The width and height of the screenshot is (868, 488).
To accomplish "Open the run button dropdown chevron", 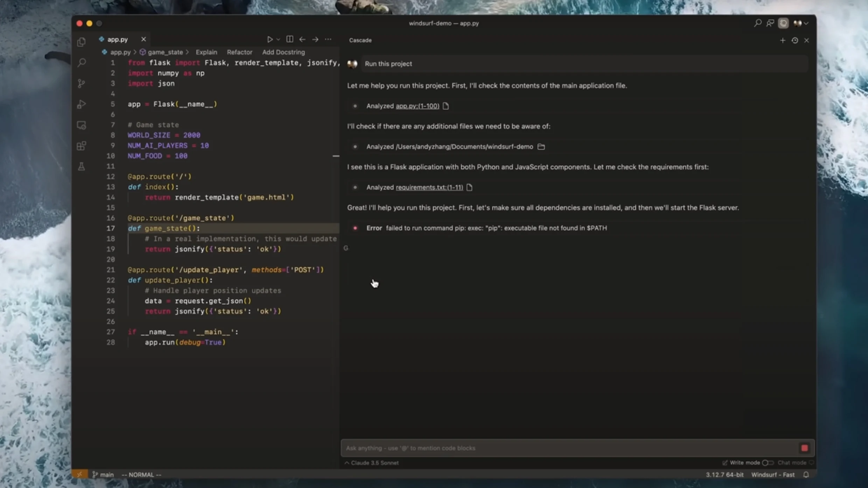I will click(278, 39).
